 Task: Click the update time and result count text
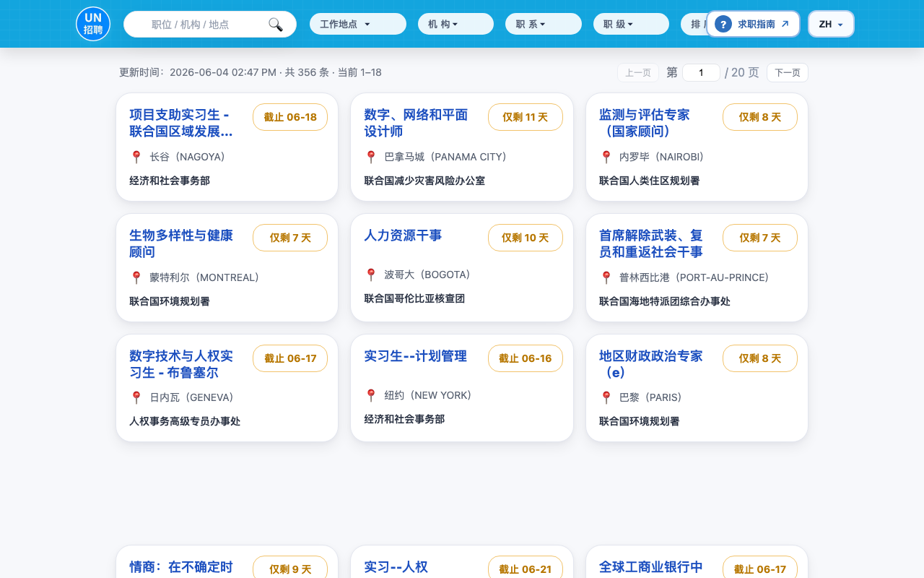(250, 72)
